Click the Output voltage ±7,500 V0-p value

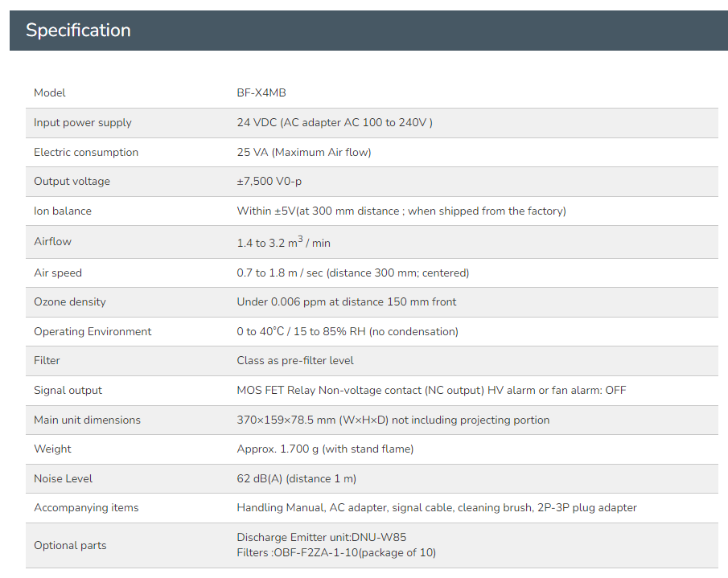tap(269, 182)
